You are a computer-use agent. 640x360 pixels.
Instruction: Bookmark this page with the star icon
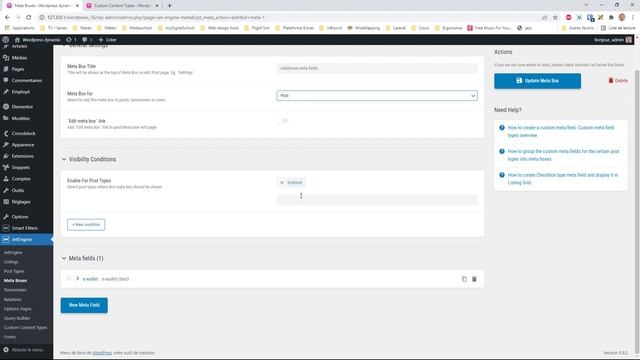pos(555,18)
